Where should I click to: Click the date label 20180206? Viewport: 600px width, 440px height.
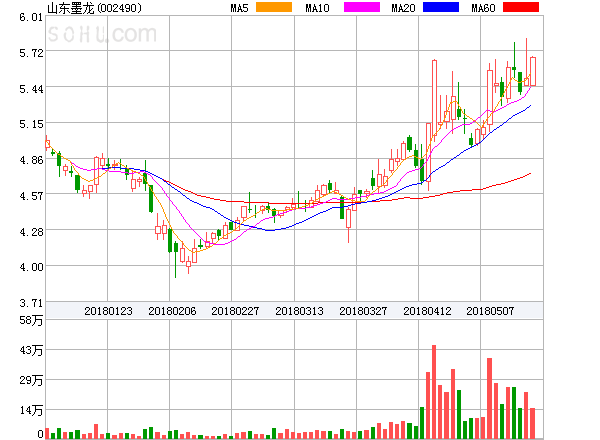172,311
